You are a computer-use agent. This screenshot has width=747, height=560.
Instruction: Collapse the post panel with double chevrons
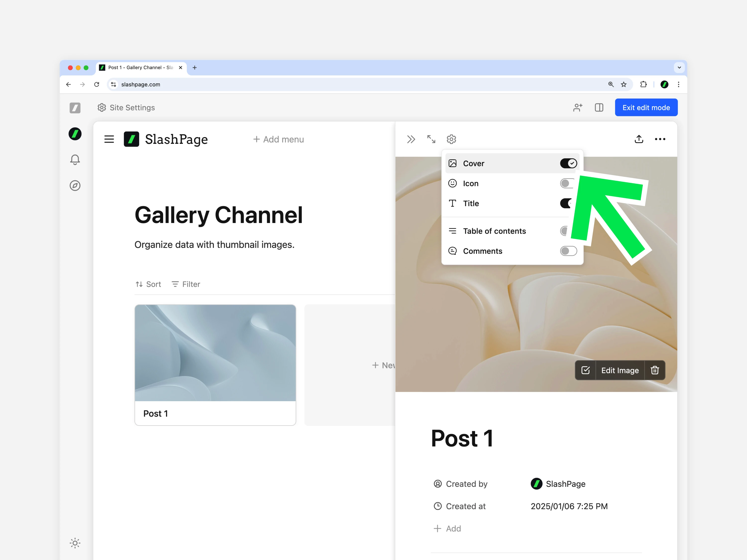click(411, 139)
